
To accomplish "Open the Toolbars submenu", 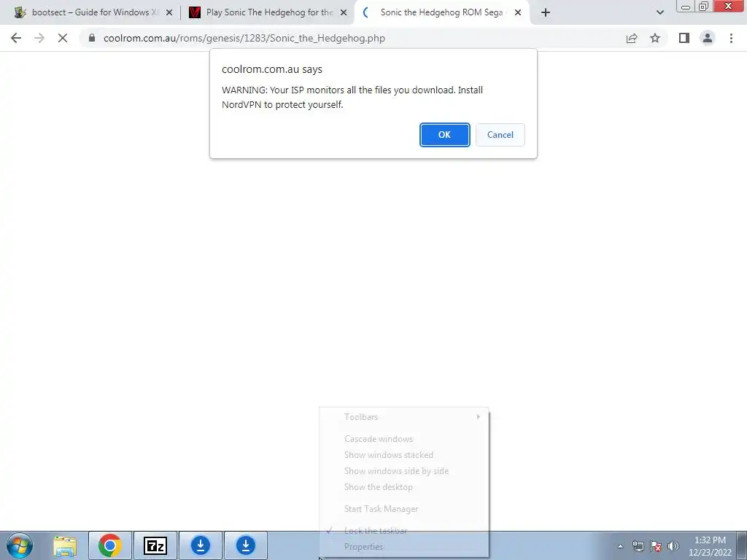I will [x=403, y=417].
